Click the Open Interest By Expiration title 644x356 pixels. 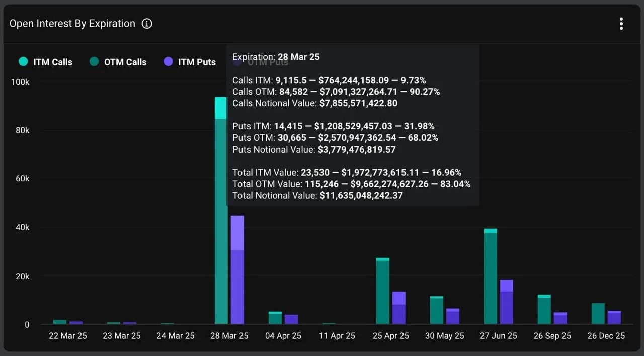click(72, 24)
